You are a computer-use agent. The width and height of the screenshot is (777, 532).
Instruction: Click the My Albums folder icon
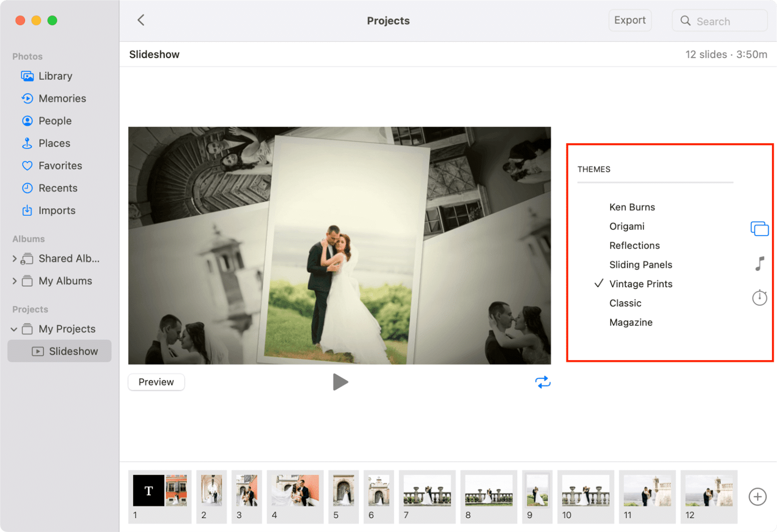click(x=27, y=281)
